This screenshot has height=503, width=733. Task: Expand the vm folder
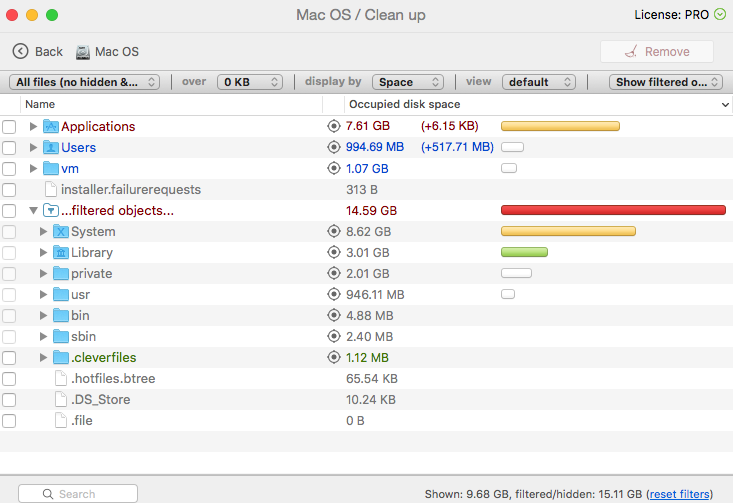pos(33,168)
